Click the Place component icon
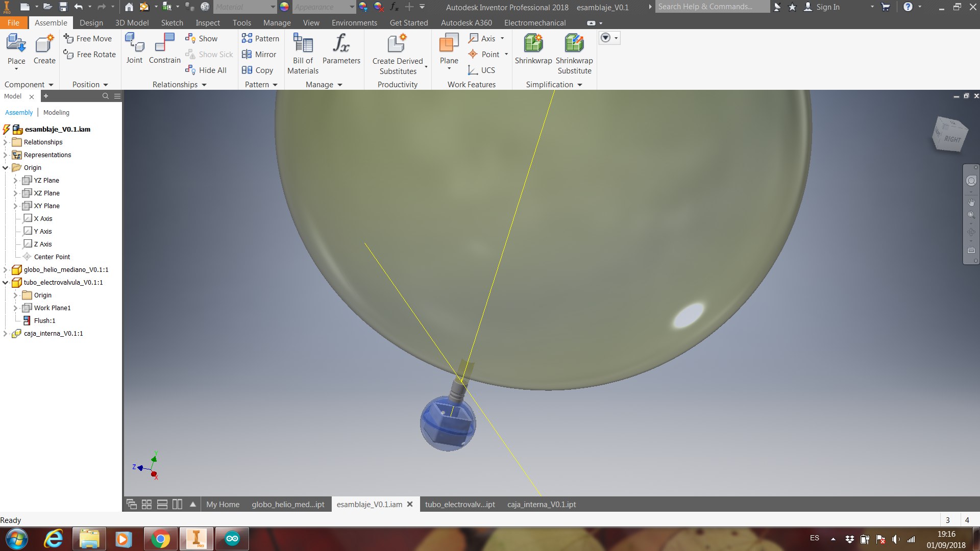 pos(16,44)
